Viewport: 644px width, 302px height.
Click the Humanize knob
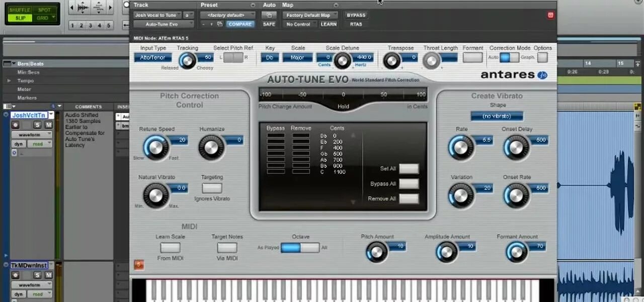click(211, 147)
